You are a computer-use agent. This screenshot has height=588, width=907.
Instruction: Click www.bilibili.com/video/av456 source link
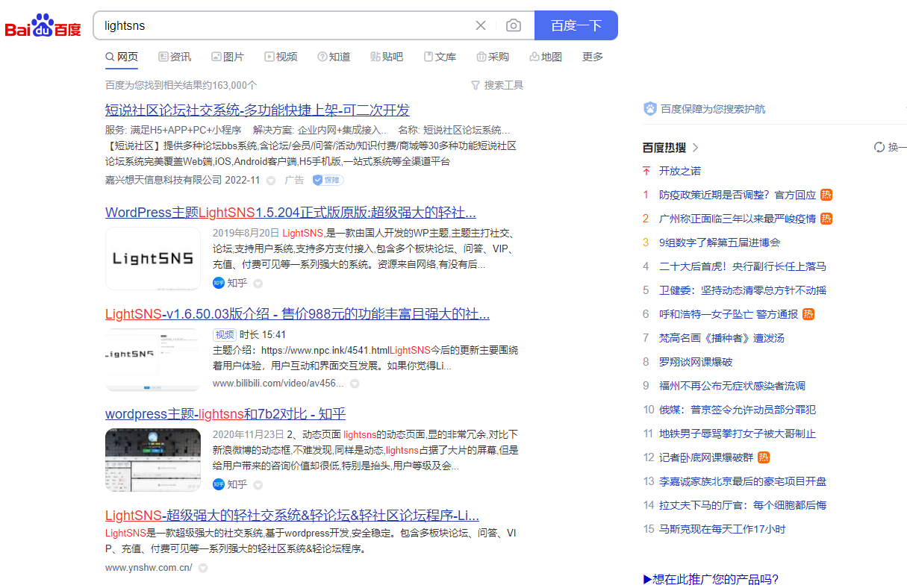click(x=278, y=383)
